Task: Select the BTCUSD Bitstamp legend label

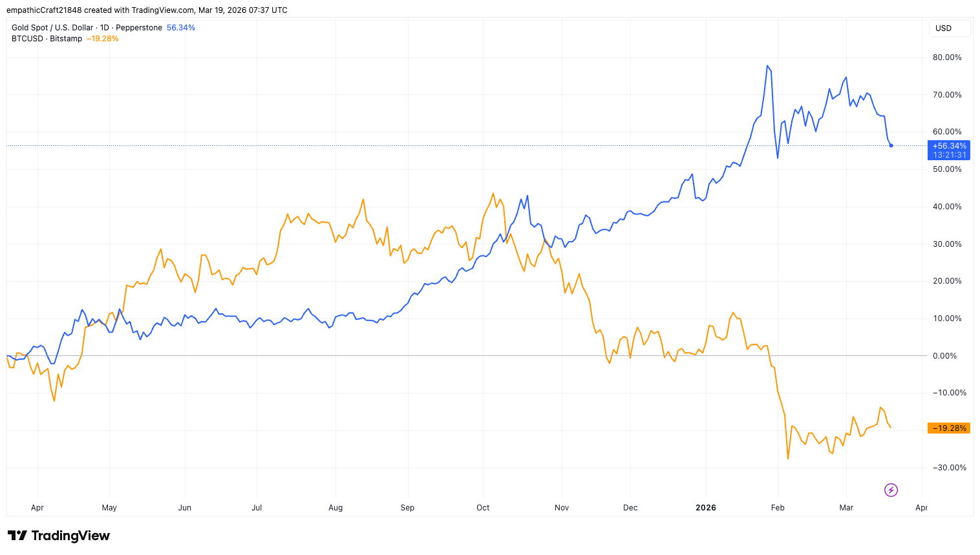Action: [47, 39]
